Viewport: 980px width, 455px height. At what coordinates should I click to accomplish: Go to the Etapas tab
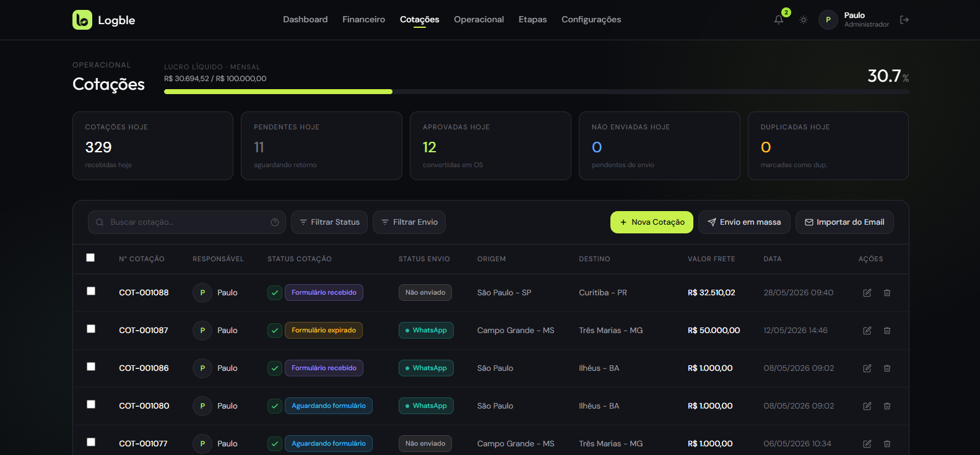533,20
